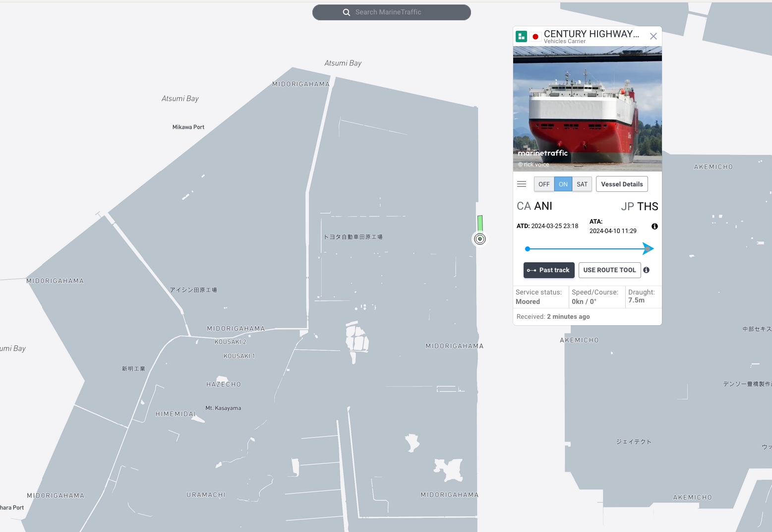Switch track display to ON
The height and width of the screenshot is (532, 772).
(563, 184)
